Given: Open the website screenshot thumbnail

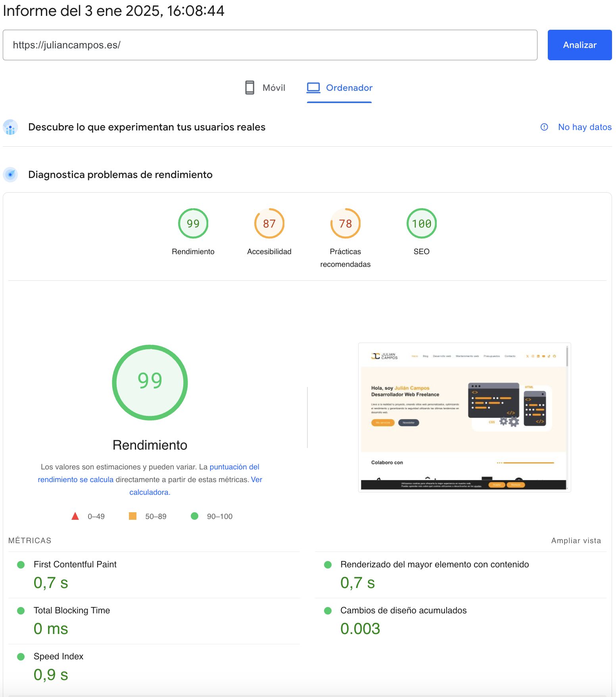Looking at the screenshot, I should (464, 417).
